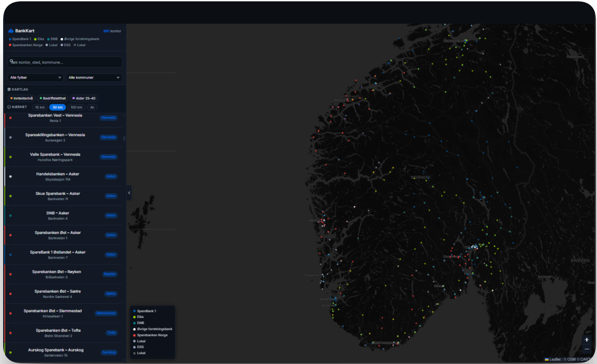Click DSS label in the map legend
597x364 pixels.
pyautogui.click(x=140, y=347)
